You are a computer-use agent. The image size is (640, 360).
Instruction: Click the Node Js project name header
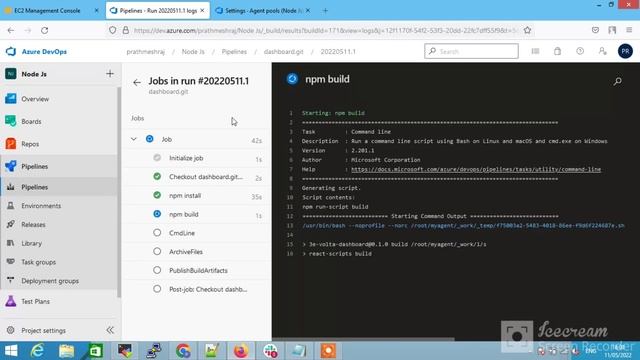(34, 74)
